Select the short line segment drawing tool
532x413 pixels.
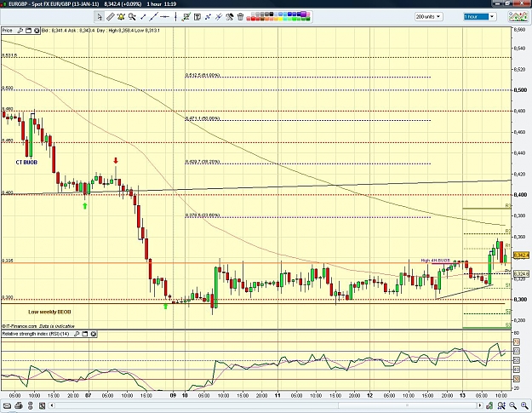(143, 17)
